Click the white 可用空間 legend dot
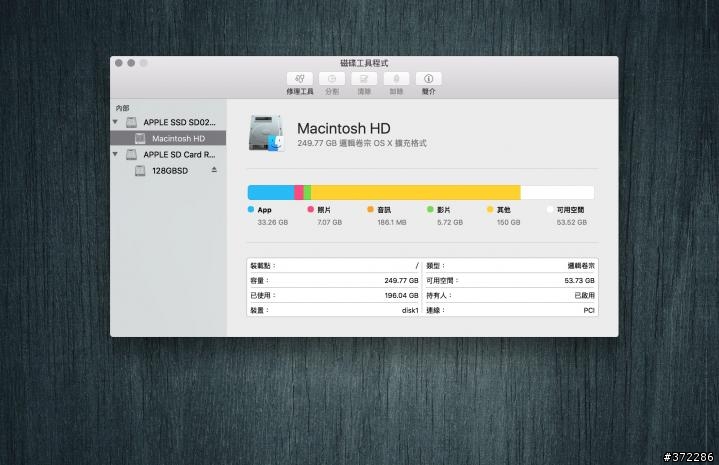 tap(550, 209)
